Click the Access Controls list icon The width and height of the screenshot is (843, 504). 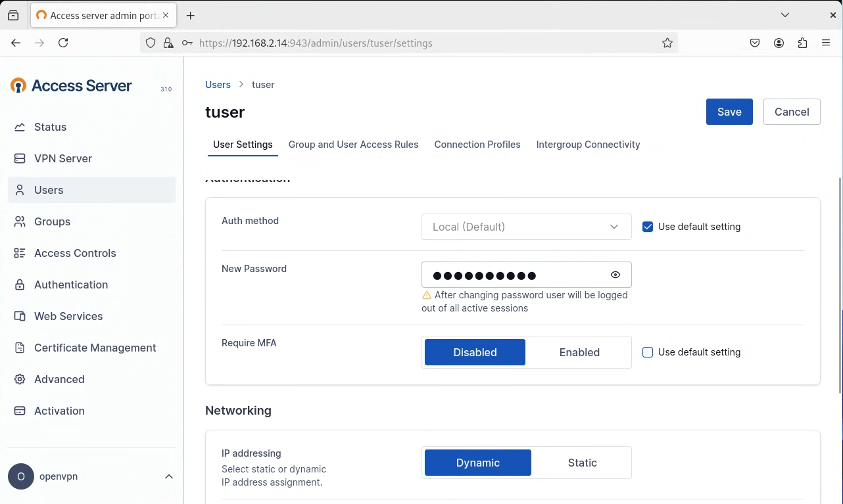[x=20, y=253]
